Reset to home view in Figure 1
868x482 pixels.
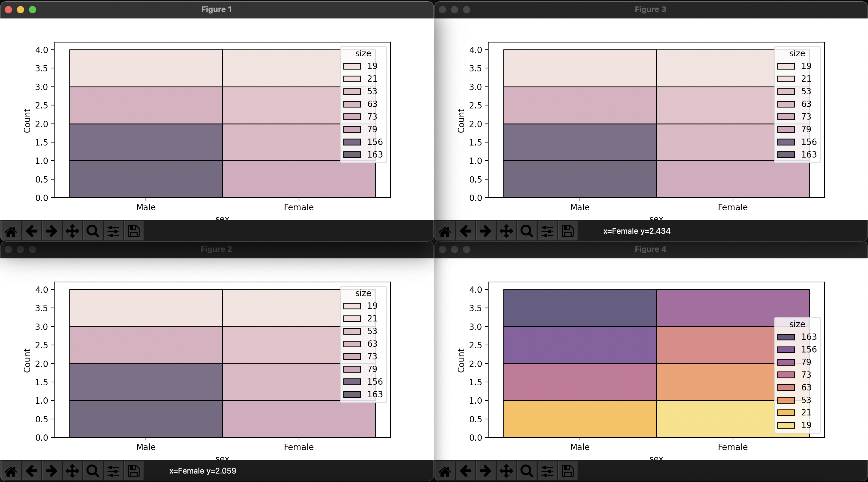tap(11, 231)
